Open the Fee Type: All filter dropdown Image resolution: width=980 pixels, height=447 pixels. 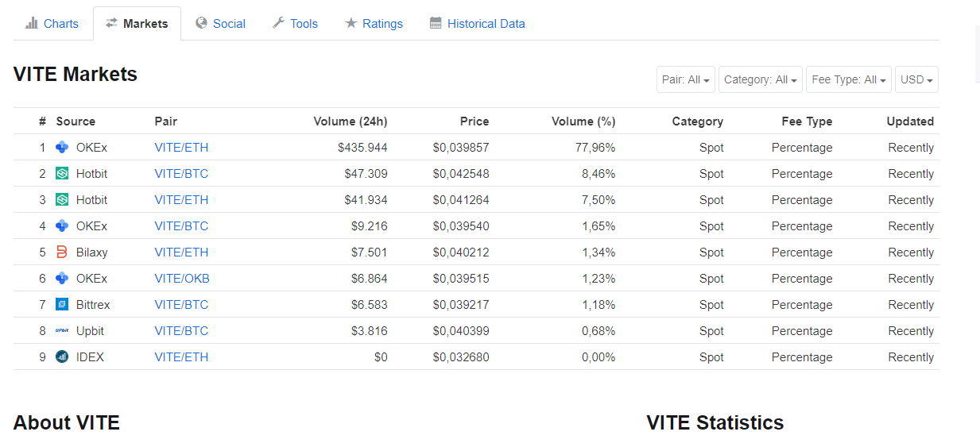point(849,79)
